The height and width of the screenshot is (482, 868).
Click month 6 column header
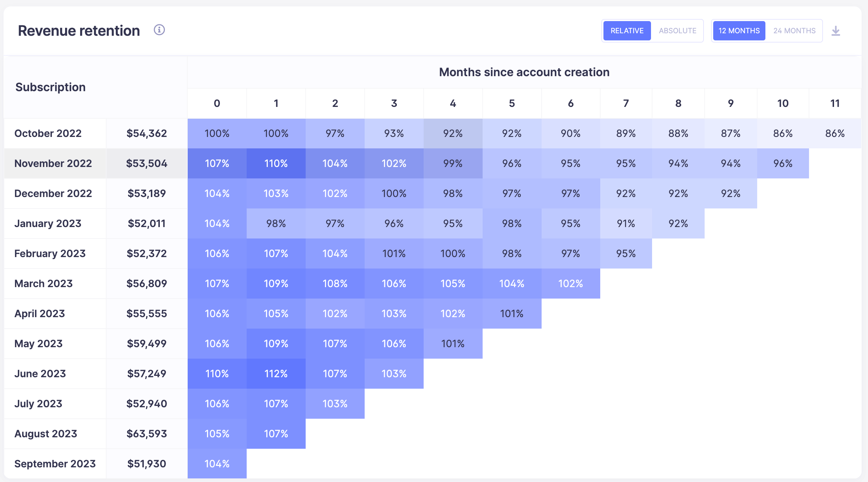click(571, 103)
